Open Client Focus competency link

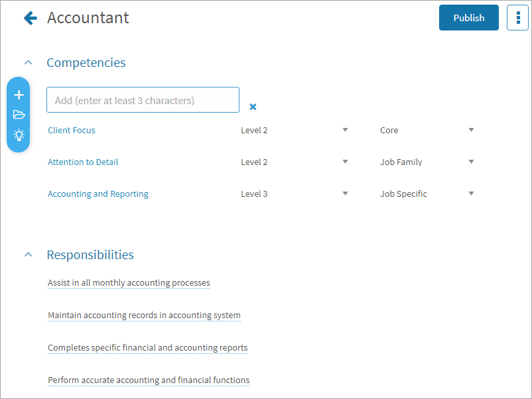pyautogui.click(x=72, y=130)
